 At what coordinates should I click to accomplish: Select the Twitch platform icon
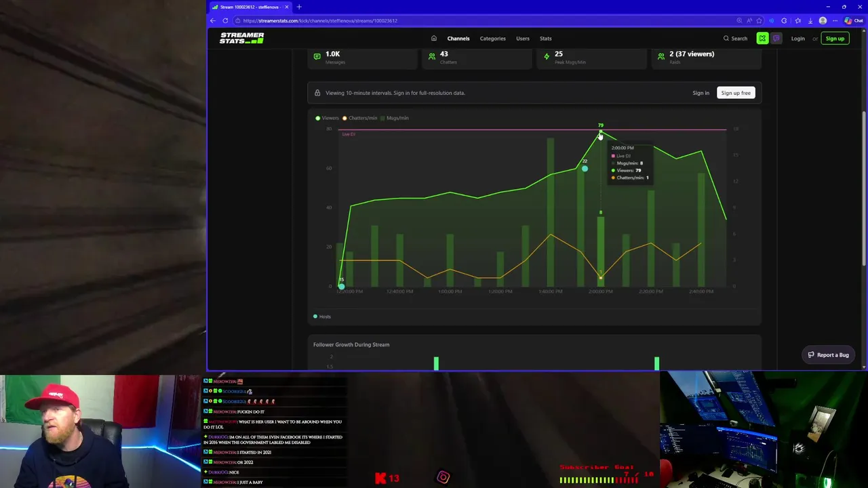click(x=776, y=39)
